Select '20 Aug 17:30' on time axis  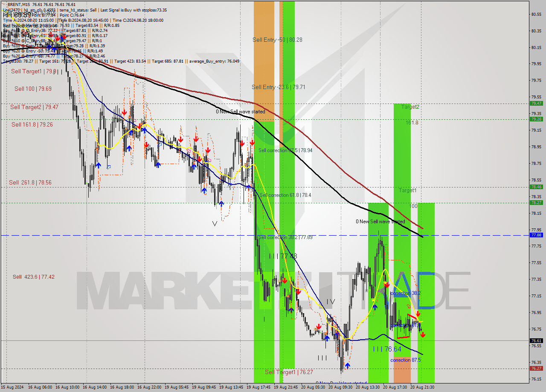[395, 387]
